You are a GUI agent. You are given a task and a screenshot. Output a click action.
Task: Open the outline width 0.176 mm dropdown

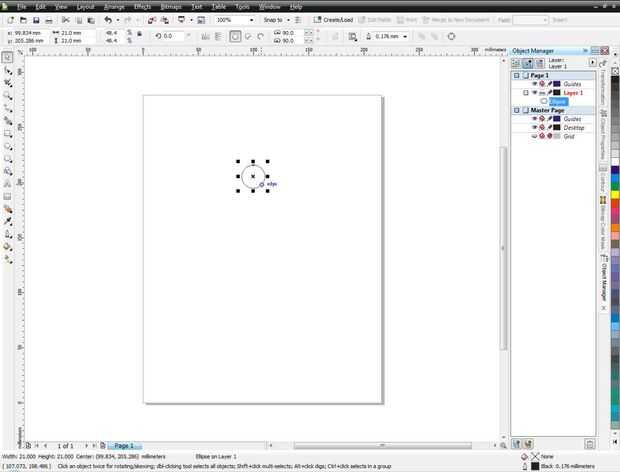[x=405, y=36]
